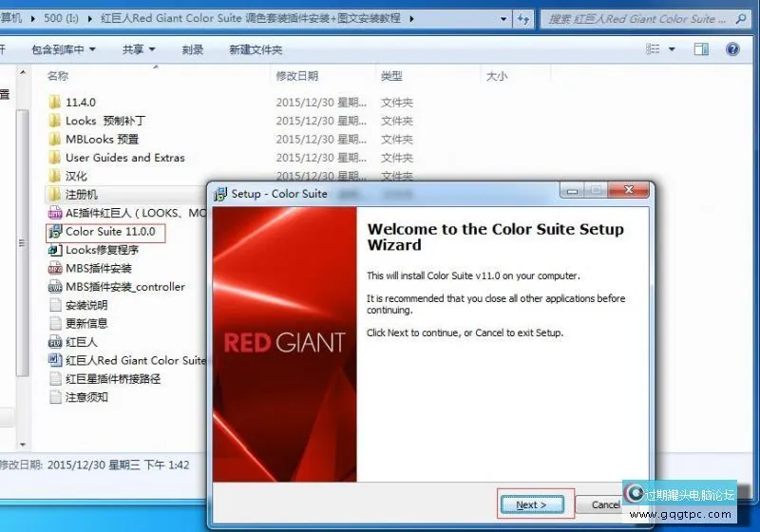
Task: Select the 安装说明 text file icon
Action: 55,305
